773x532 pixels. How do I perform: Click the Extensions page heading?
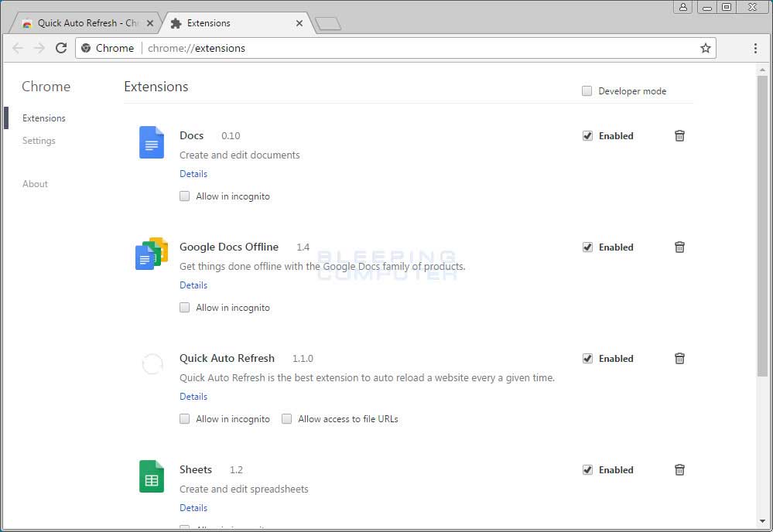(x=156, y=87)
